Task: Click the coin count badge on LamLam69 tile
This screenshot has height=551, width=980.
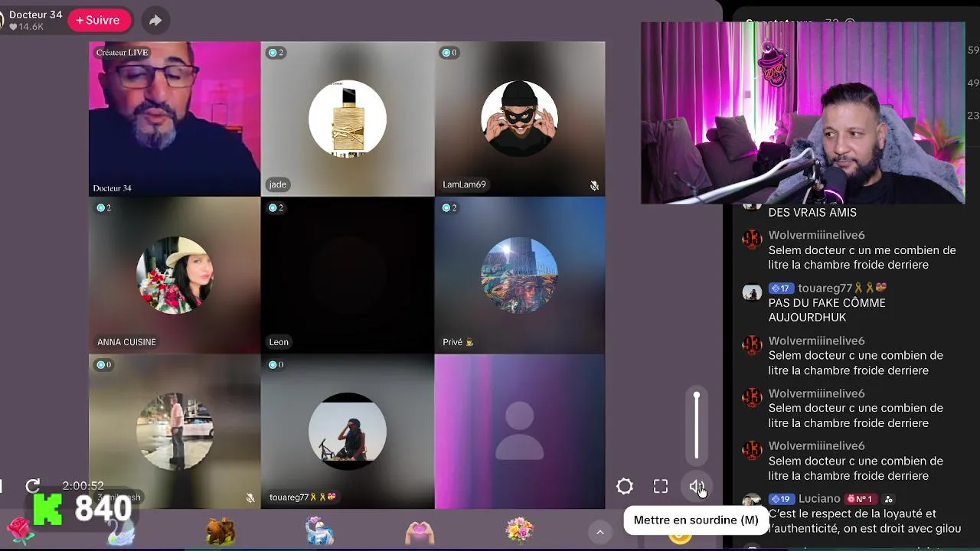Action: tap(449, 53)
